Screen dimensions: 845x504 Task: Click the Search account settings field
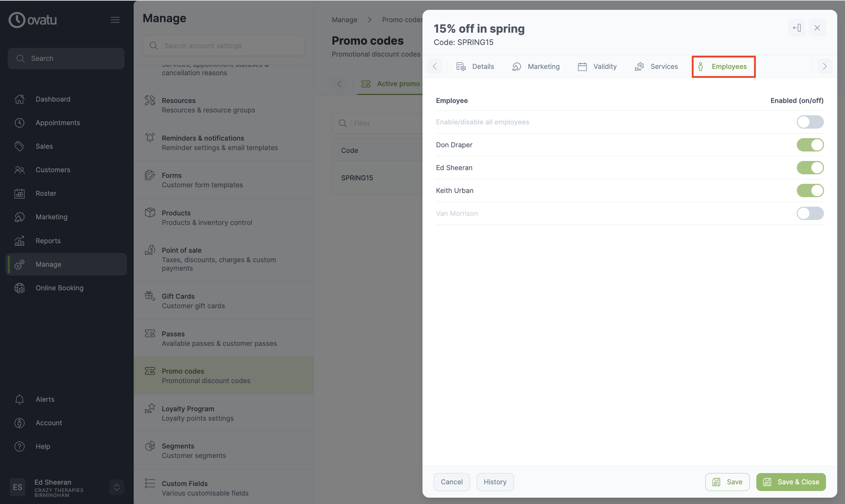click(224, 46)
